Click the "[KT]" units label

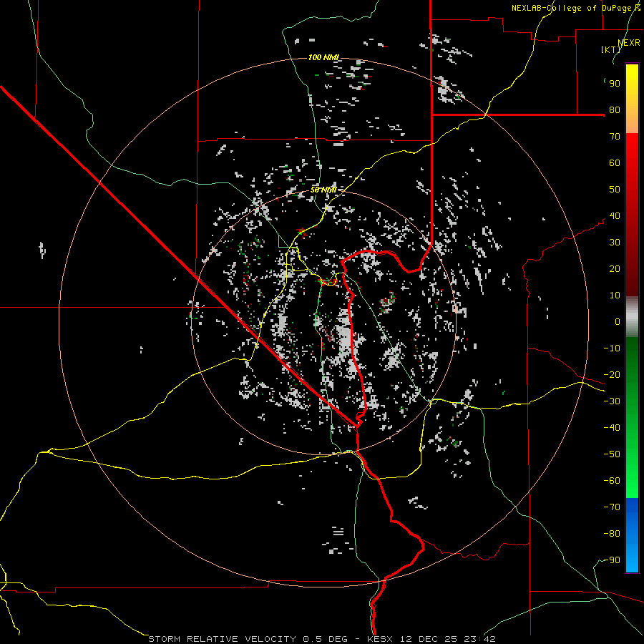click(x=611, y=49)
